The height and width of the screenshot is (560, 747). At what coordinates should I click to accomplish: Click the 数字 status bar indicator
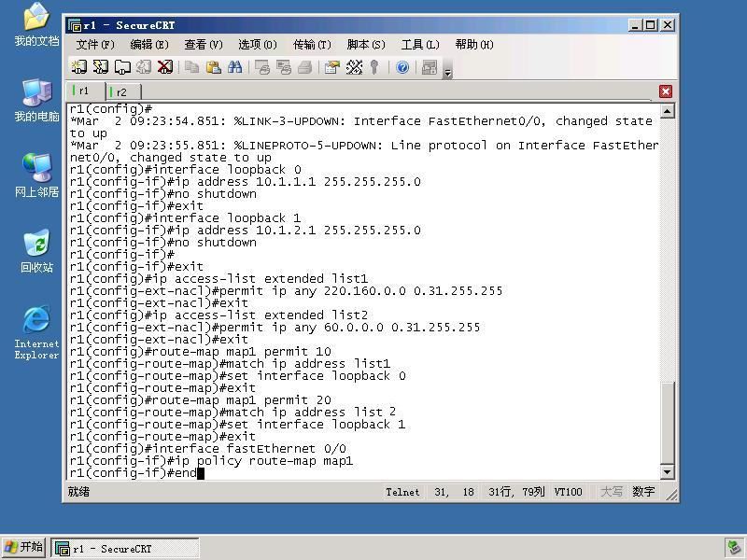(643, 492)
